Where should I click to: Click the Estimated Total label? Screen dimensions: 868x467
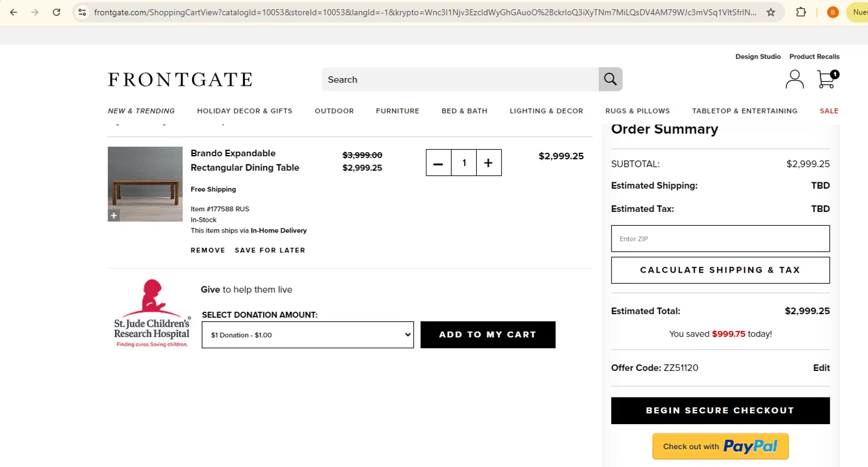coord(646,311)
